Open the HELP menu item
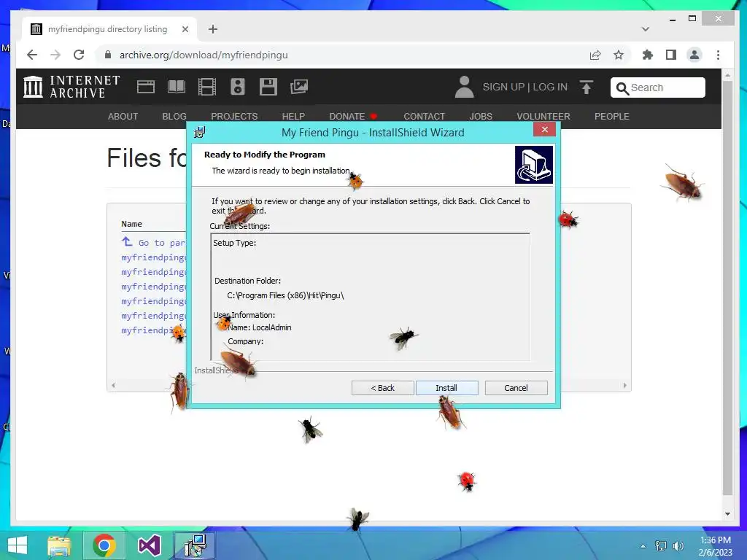 pos(293,116)
